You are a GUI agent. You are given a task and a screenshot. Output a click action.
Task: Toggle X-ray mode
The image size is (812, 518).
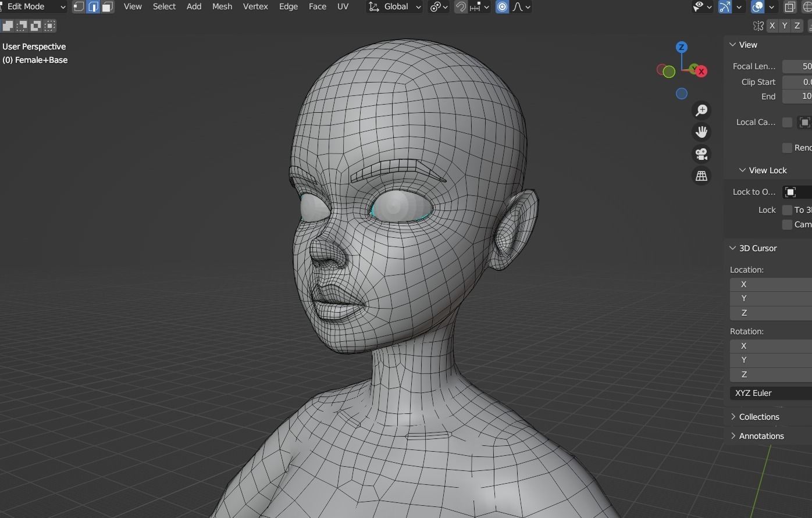coord(790,7)
